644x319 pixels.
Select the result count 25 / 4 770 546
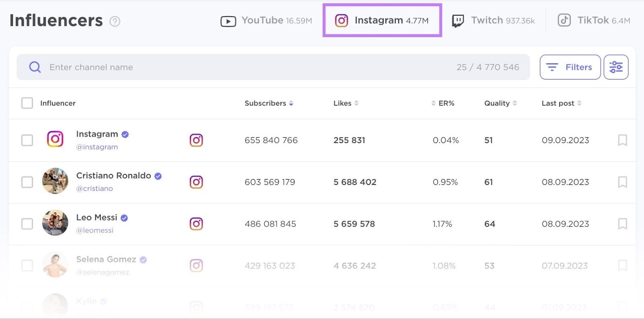pos(488,67)
